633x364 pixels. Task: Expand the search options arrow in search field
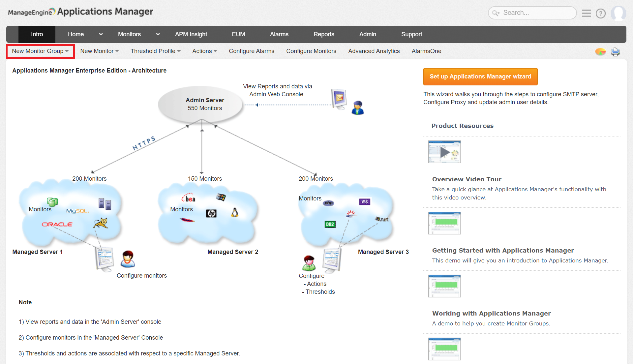tap(498, 13)
